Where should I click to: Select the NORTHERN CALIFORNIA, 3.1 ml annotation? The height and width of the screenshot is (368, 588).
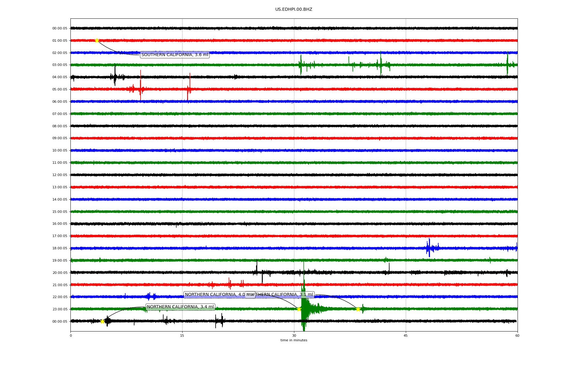pyautogui.click(x=285, y=295)
